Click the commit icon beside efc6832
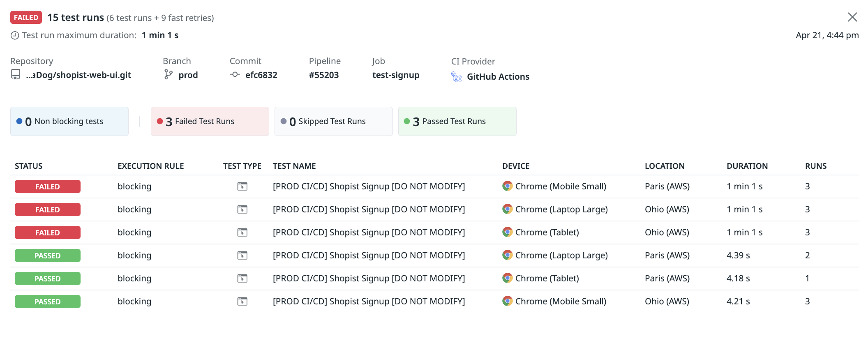 point(235,75)
